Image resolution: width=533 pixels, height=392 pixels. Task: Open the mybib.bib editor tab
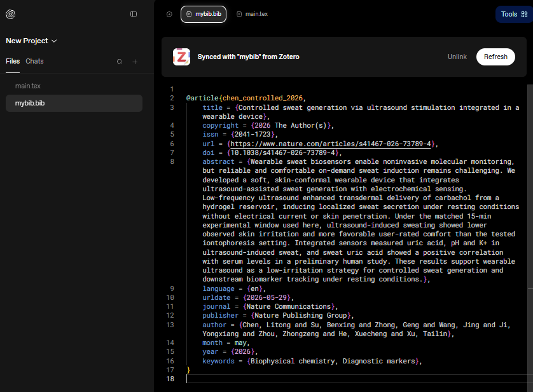point(204,14)
